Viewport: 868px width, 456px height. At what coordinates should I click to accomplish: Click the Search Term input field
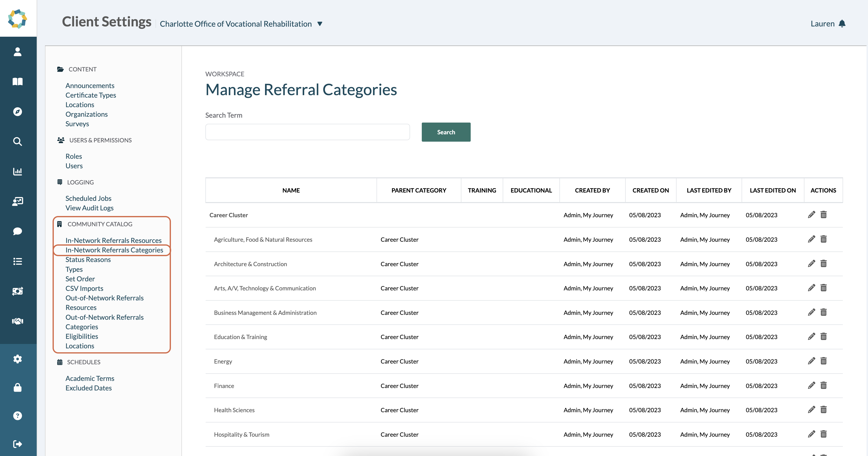[x=307, y=132]
